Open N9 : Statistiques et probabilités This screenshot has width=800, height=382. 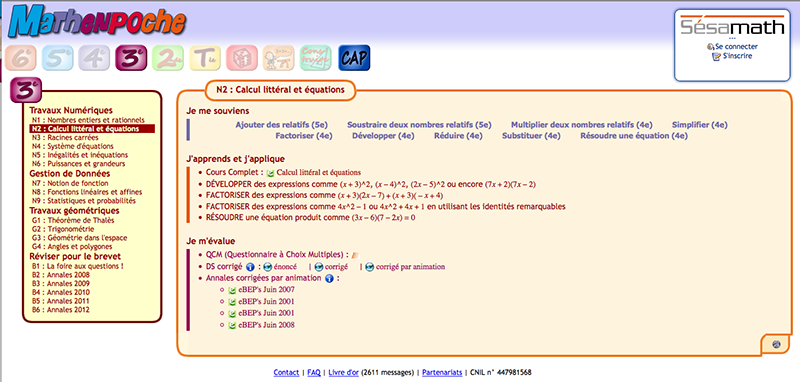(x=83, y=201)
